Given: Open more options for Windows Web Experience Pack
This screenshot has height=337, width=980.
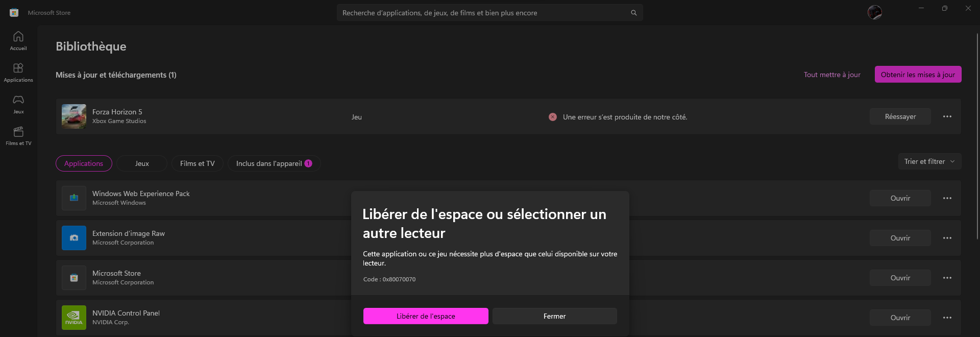Looking at the screenshot, I should pyautogui.click(x=947, y=198).
